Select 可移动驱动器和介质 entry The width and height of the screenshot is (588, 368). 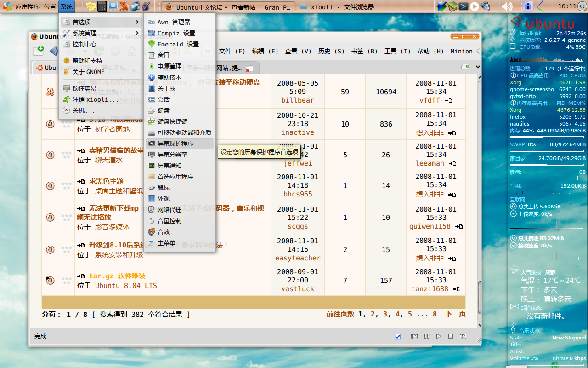point(180,132)
